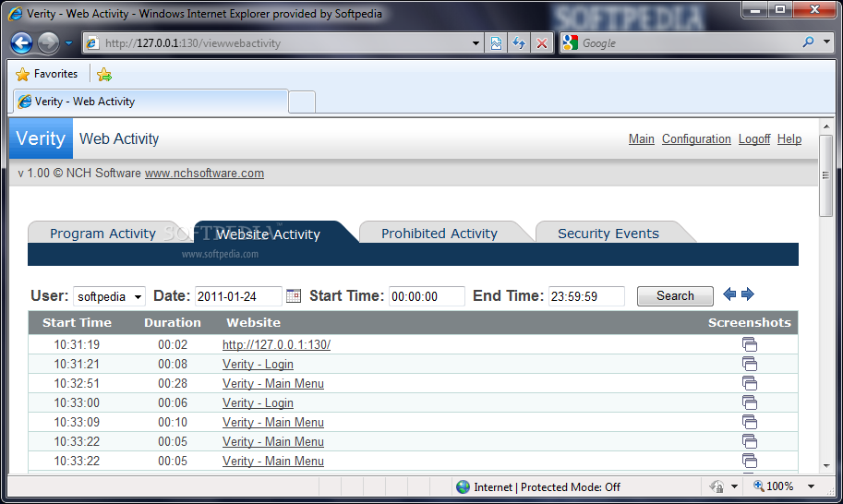Click the Website column header

pos(253,323)
